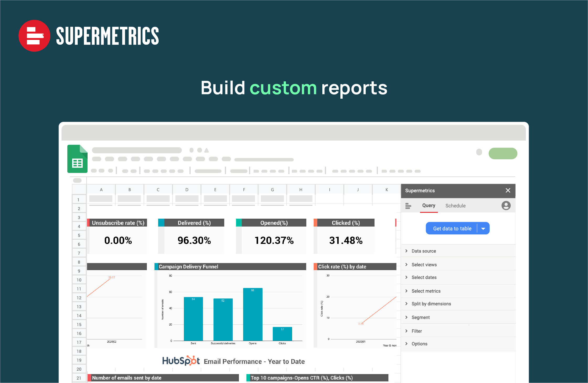The image size is (588, 383).
Task: Select the Campaign Delivery Funnel chart
Action: coord(230,305)
